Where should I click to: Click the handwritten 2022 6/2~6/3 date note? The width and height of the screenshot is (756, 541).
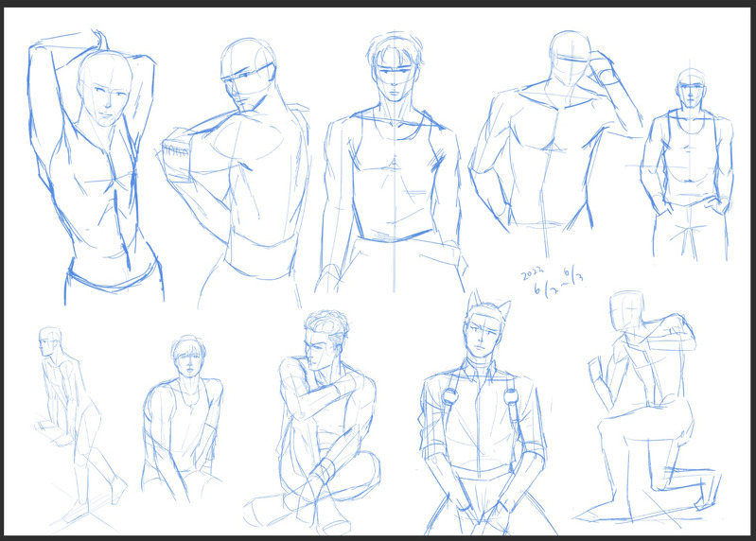coord(553,281)
